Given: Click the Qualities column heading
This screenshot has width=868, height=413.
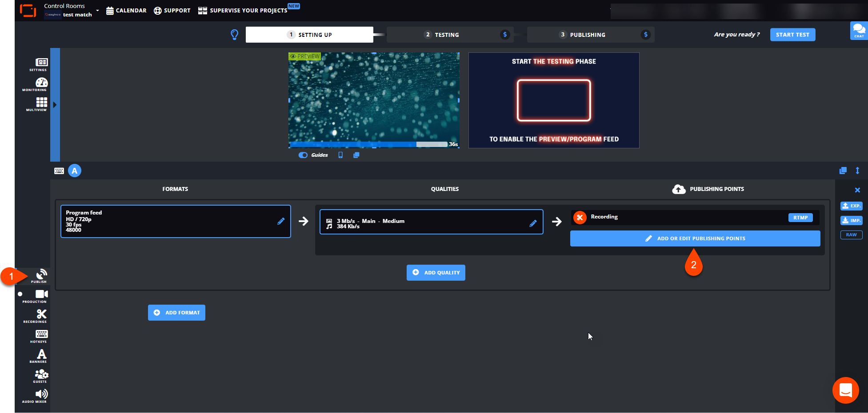Looking at the screenshot, I should pos(444,189).
